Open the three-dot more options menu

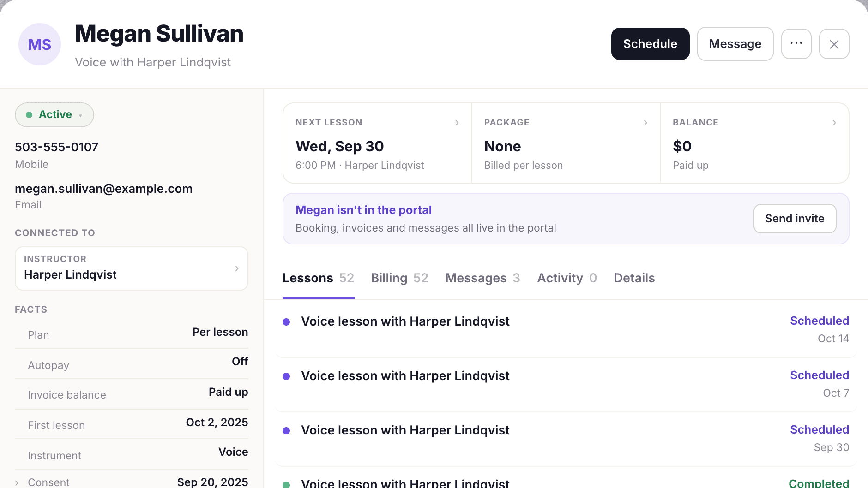coord(796,44)
